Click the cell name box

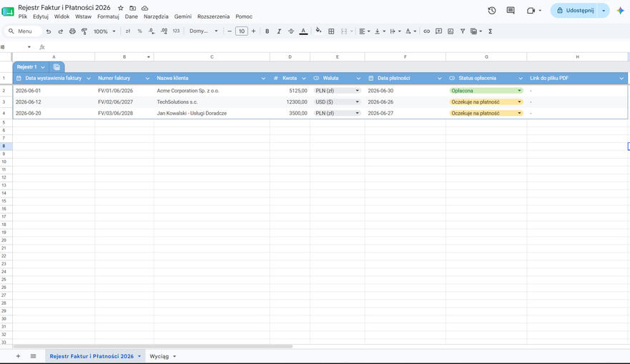pos(16,47)
